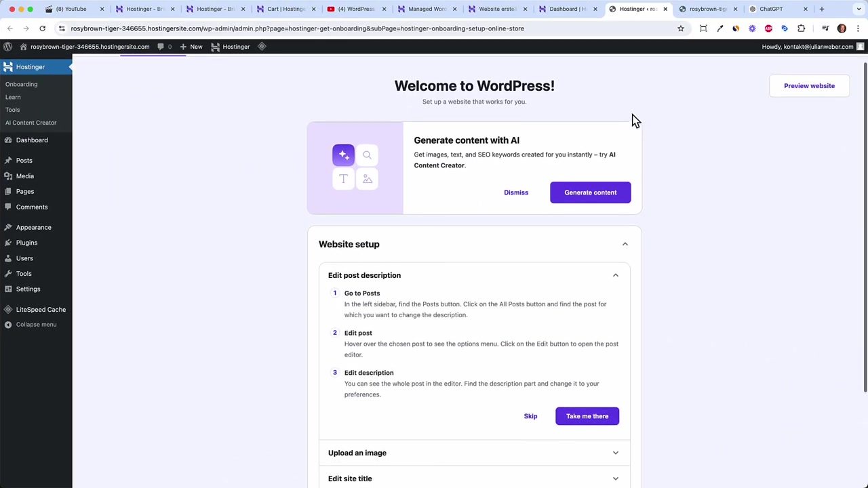
Task: Click the page vertical scrollbar
Action: point(865,227)
